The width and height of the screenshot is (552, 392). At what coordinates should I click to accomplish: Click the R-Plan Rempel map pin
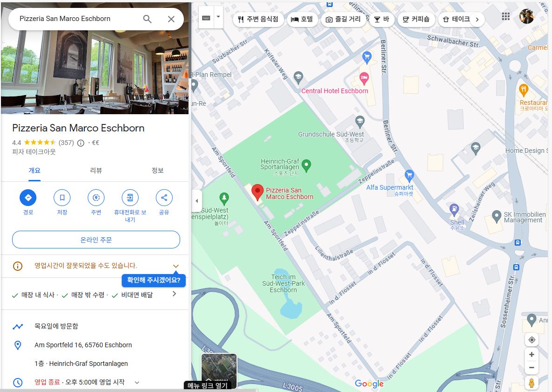click(194, 85)
